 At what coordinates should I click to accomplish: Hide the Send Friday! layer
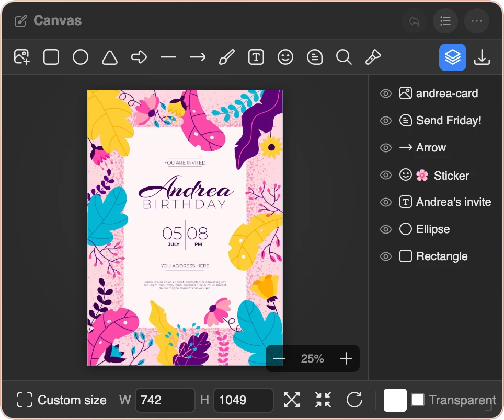click(x=386, y=121)
